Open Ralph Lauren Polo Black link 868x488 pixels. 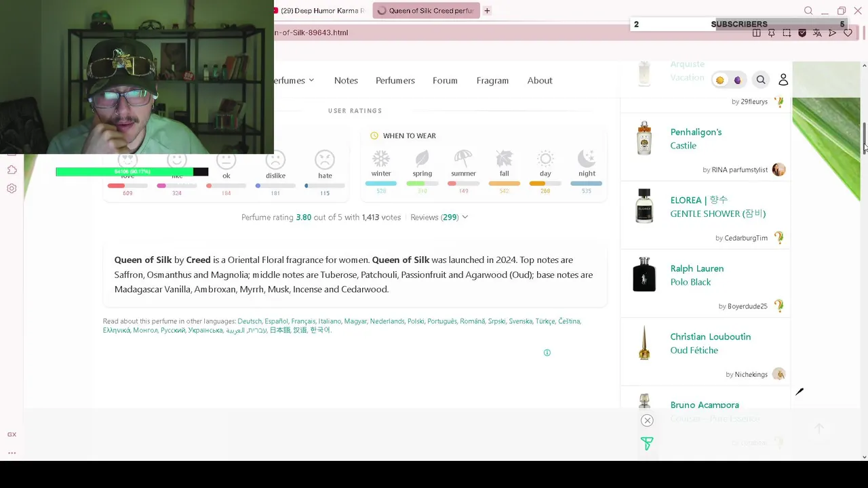click(697, 275)
